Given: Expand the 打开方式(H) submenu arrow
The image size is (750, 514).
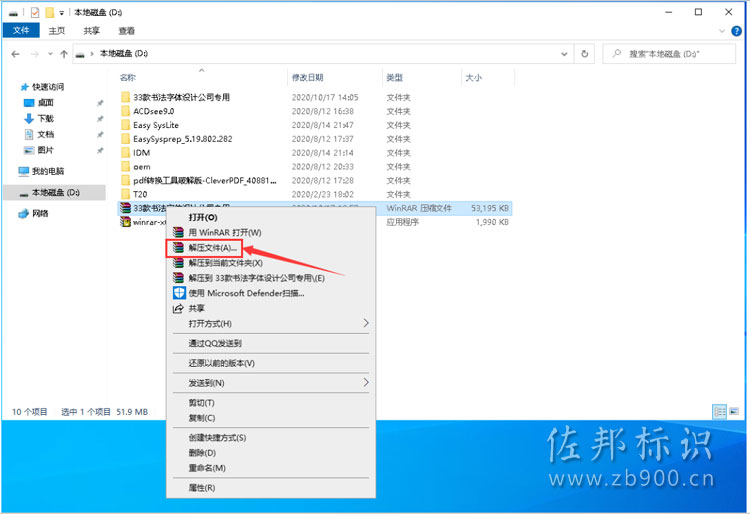Looking at the screenshot, I should [366, 323].
